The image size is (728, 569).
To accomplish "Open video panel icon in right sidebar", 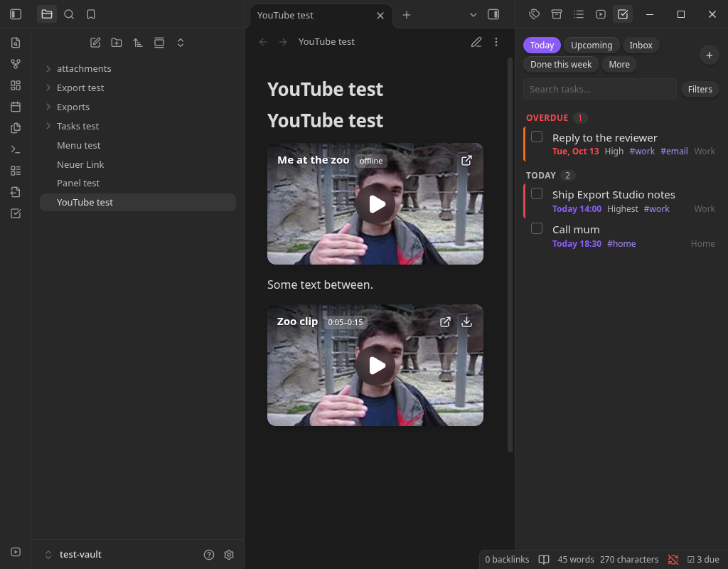I will pos(601,14).
